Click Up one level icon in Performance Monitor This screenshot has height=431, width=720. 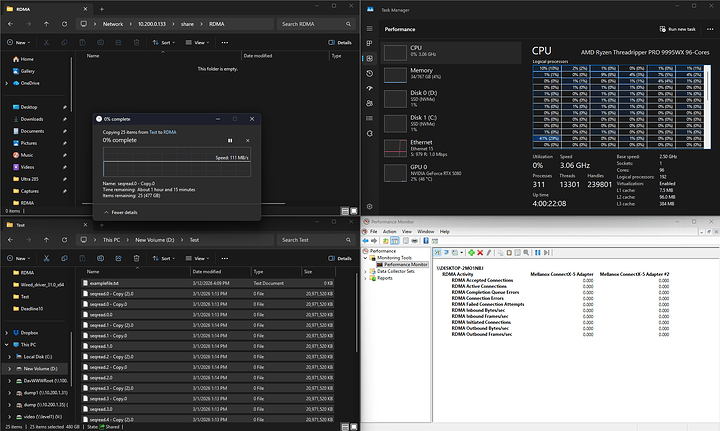[x=386, y=241]
